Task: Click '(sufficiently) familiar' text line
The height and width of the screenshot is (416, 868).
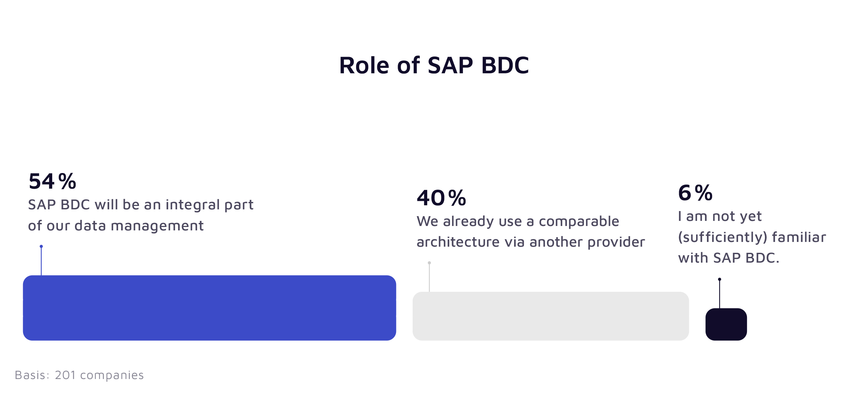Action: [x=752, y=237]
